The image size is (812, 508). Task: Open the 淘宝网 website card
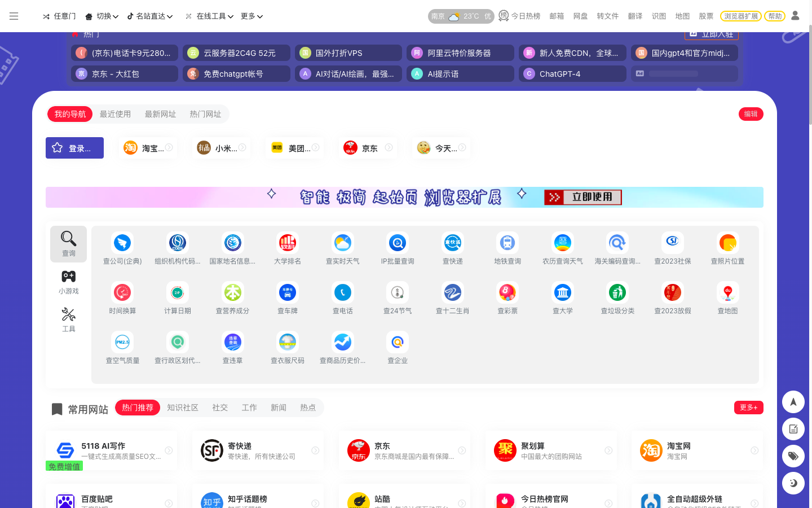[697, 450]
